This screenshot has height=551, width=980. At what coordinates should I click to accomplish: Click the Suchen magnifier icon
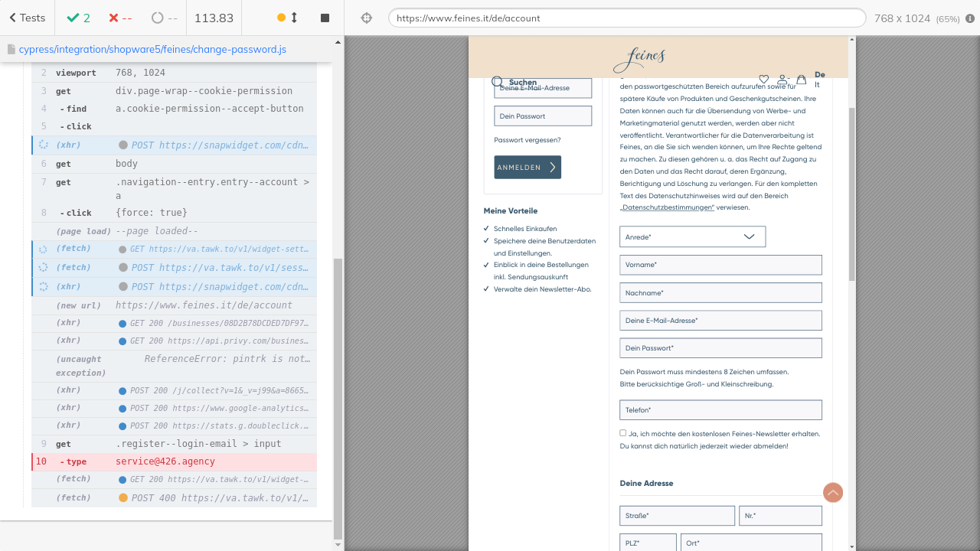pos(498,82)
